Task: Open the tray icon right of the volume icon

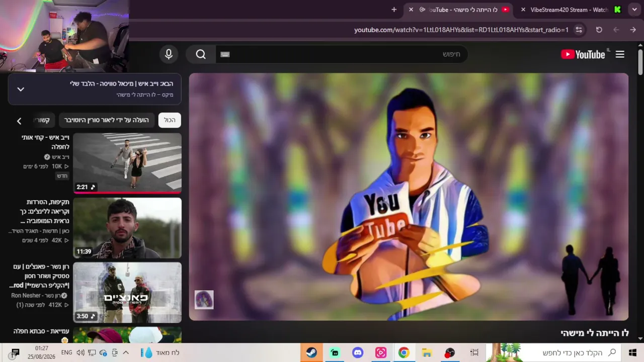Action: click(92, 352)
